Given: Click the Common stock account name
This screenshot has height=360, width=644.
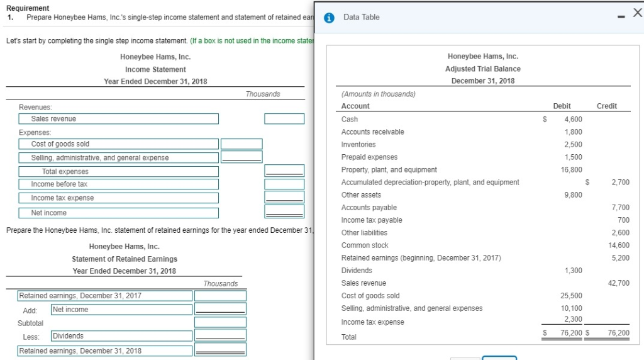Looking at the screenshot, I should pos(365,245).
